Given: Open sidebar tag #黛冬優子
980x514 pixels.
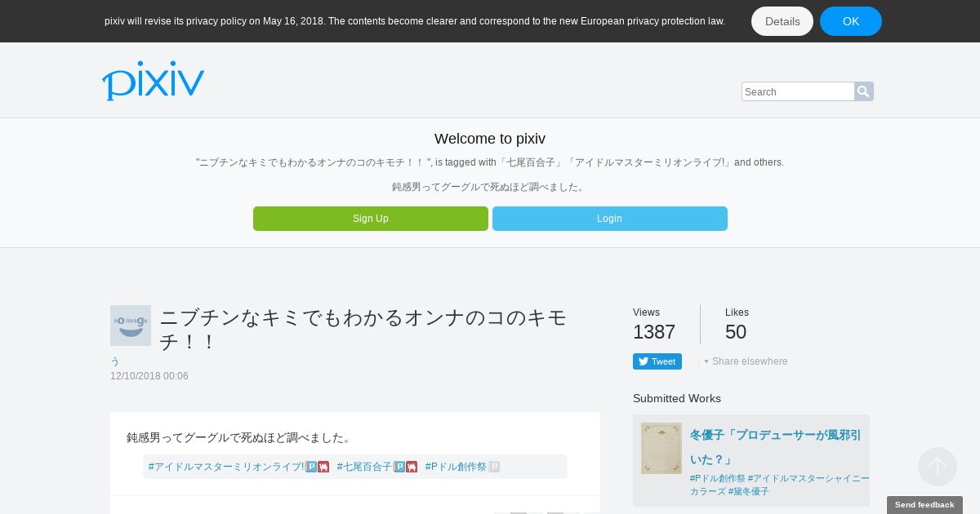Looking at the screenshot, I should pos(749,491).
